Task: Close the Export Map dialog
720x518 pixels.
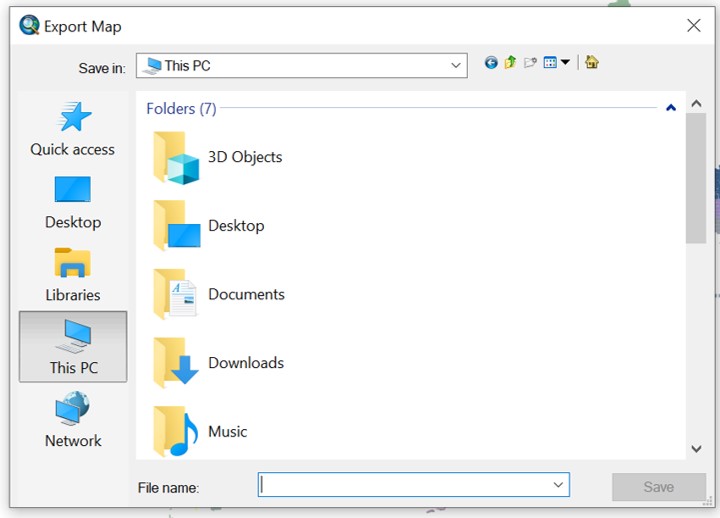Action: click(694, 26)
